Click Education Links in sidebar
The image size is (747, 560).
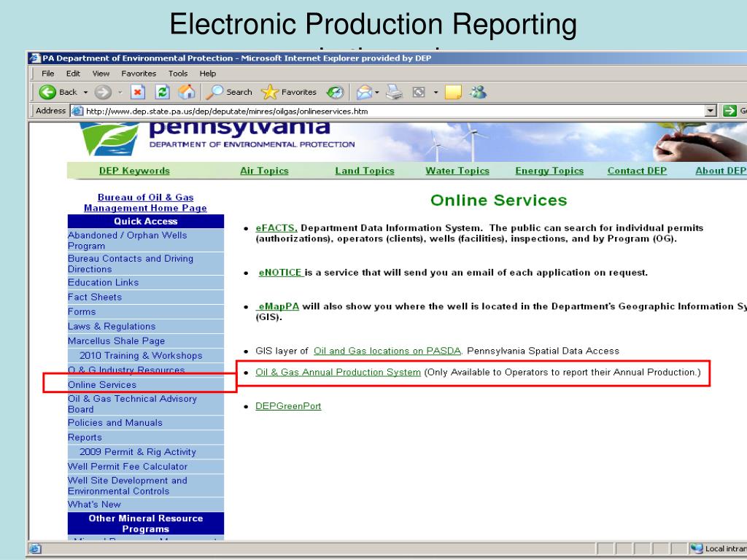click(103, 282)
